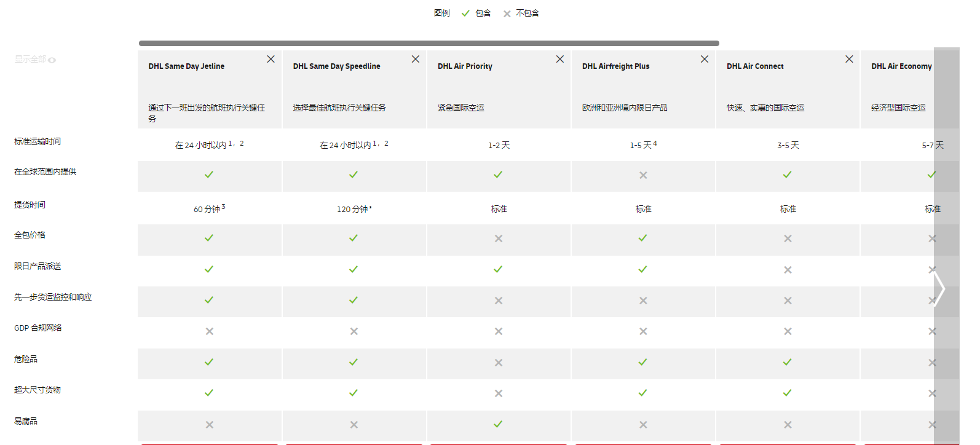
Task: Click the 先一步货运监控和响应 row label
Action: click(53, 297)
